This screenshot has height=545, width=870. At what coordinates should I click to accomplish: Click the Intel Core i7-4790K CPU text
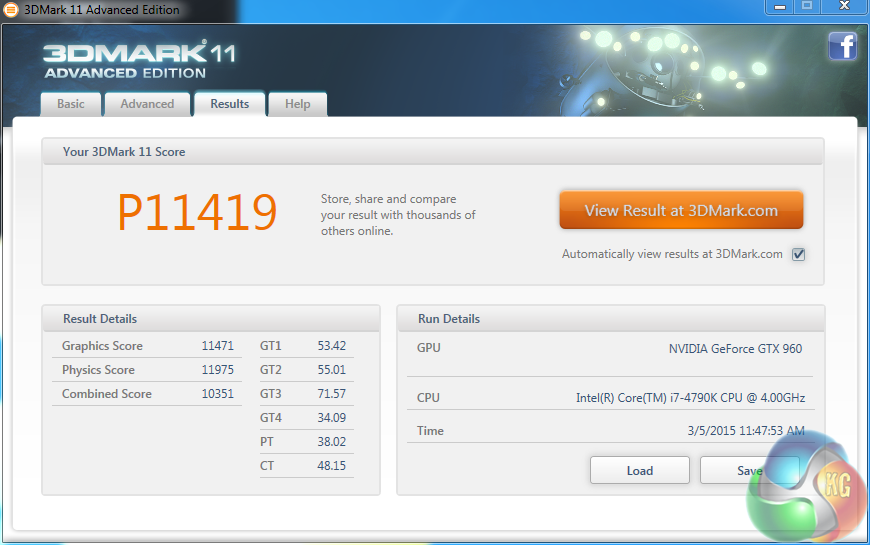pyautogui.click(x=690, y=397)
